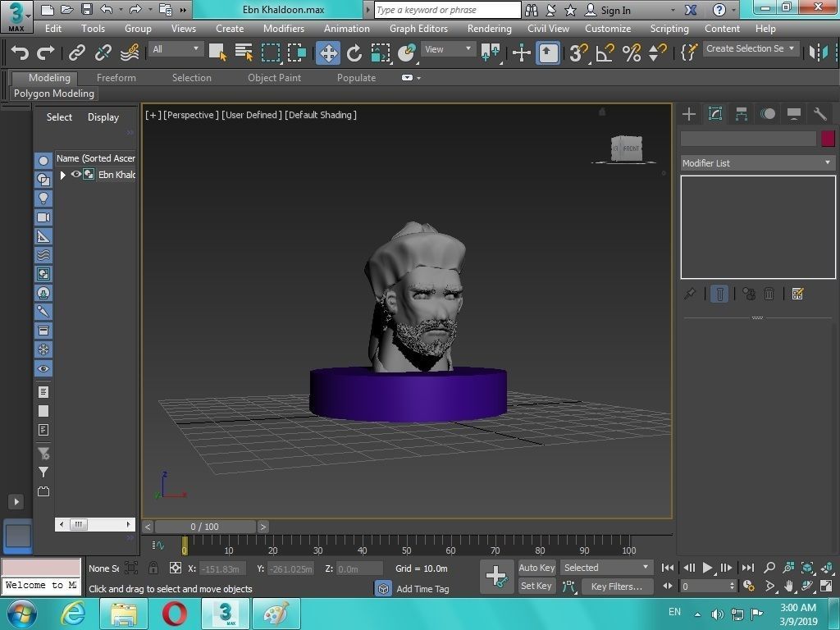The image size is (840, 630).
Task: Click the object name input field
Action: [748, 139]
